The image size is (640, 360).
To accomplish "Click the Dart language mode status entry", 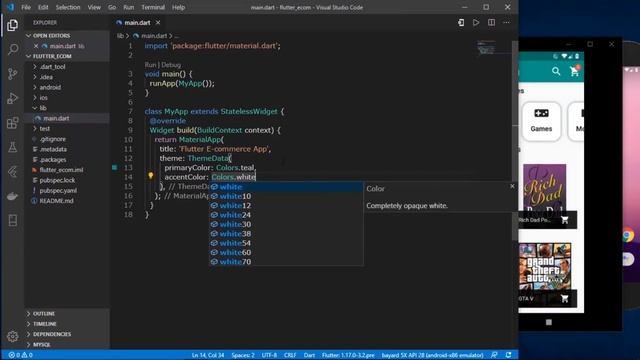I will coord(309,355).
